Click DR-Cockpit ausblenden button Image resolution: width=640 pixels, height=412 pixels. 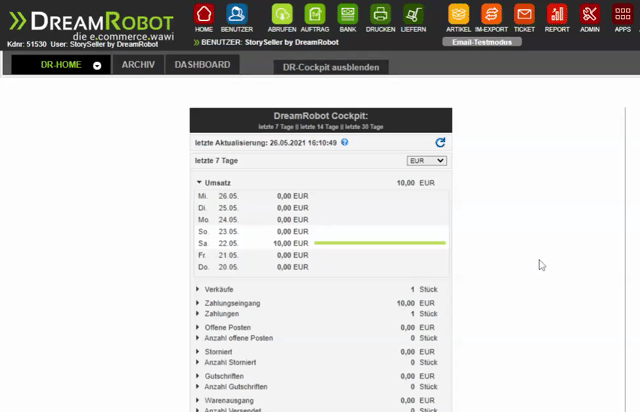coord(331,67)
